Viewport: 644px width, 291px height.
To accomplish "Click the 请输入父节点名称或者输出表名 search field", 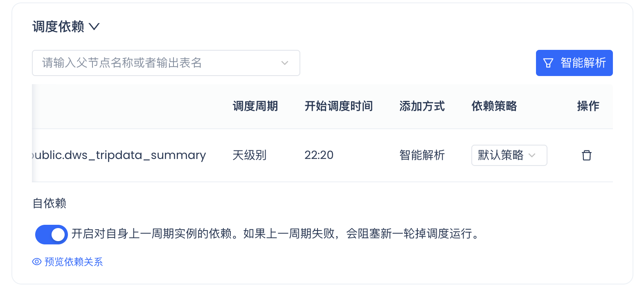I will (155, 63).
